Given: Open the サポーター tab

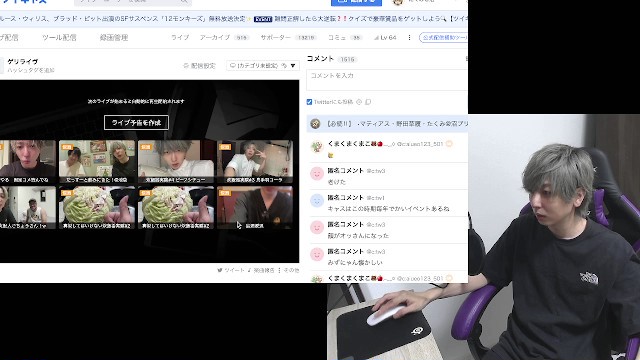Looking at the screenshot, I should pos(288,38).
